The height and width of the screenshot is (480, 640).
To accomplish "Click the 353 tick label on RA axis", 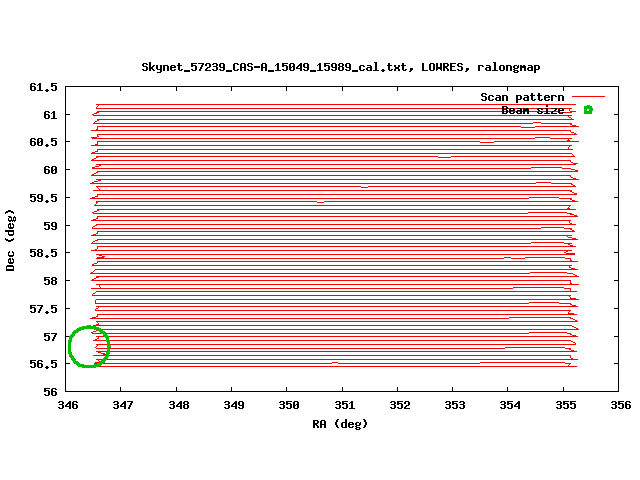I will [452, 405].
